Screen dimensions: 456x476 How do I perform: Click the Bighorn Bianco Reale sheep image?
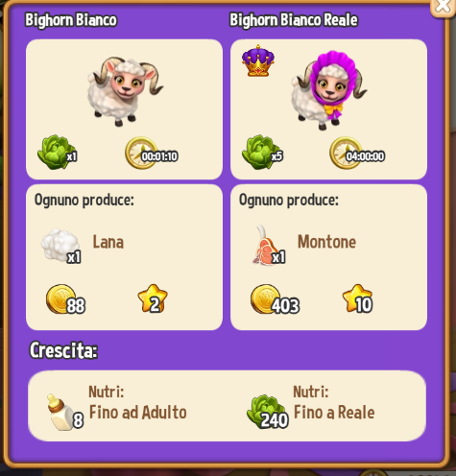(x=328, y=90)
